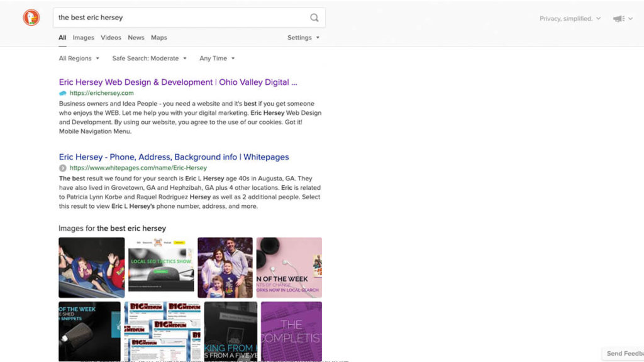Open the family portrait image thumbnail
Image resolution: width=644 pixels, height=362 pixels.
coord(225,267)
